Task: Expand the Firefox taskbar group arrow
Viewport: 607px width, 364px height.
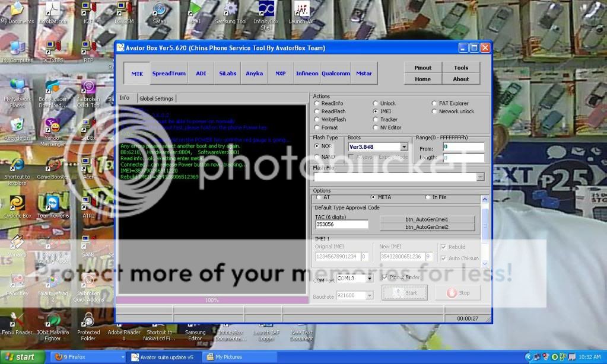Action: click(122, 357)
